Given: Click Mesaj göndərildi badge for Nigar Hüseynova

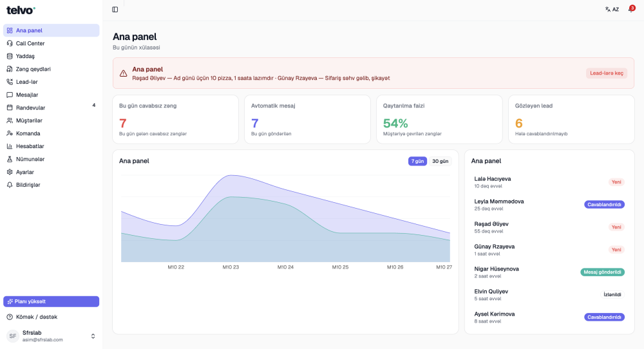Looking at the screenshot, I should 602,272.
